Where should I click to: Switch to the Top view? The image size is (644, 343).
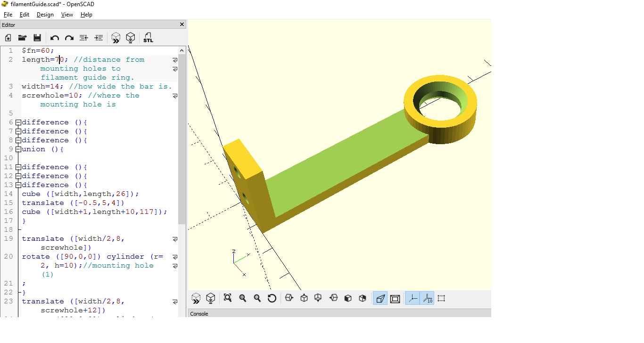304,298
